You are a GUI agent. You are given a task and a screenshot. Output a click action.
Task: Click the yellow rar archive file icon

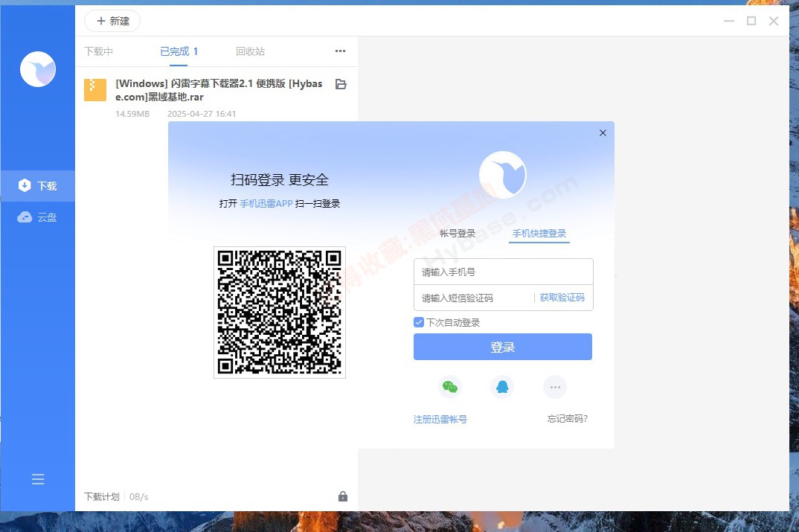[x=95, y=90]
